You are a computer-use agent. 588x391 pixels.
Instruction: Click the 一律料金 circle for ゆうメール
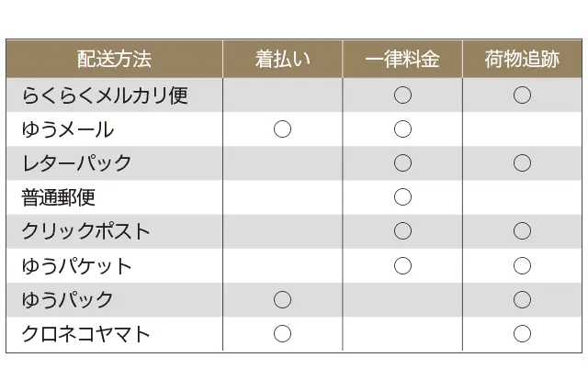click(x=402, y=129)
